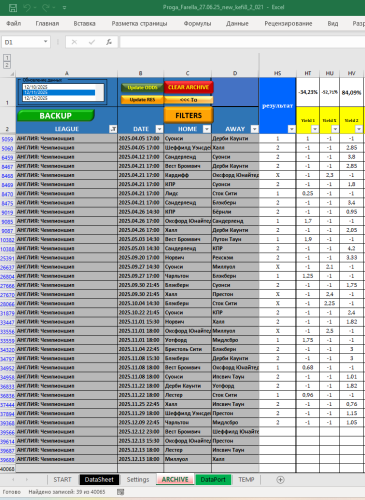The width and height of the screenshot is (365, 500).
Task: Redo action using the Quick Access arrow
Action: coord(46,8)
